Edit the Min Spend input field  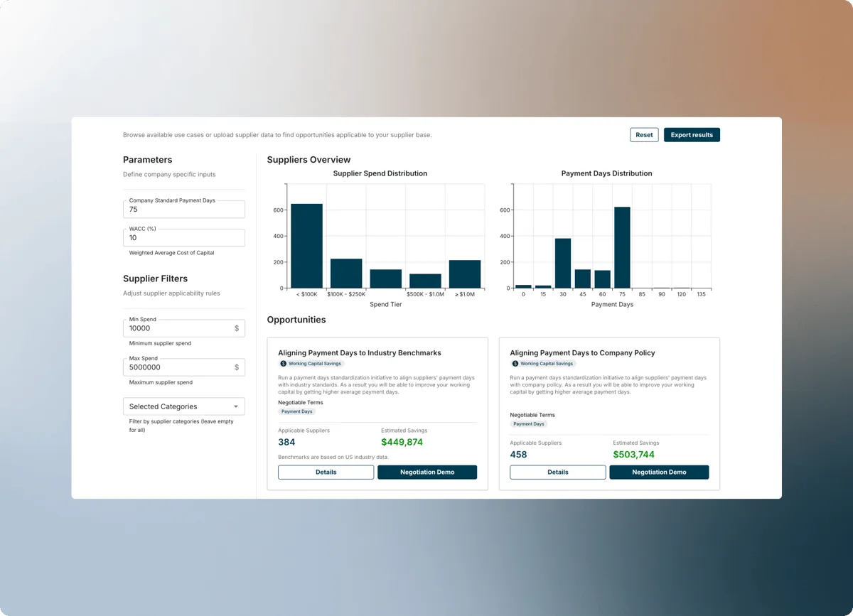pyautogui.click(x=184, y=328)
